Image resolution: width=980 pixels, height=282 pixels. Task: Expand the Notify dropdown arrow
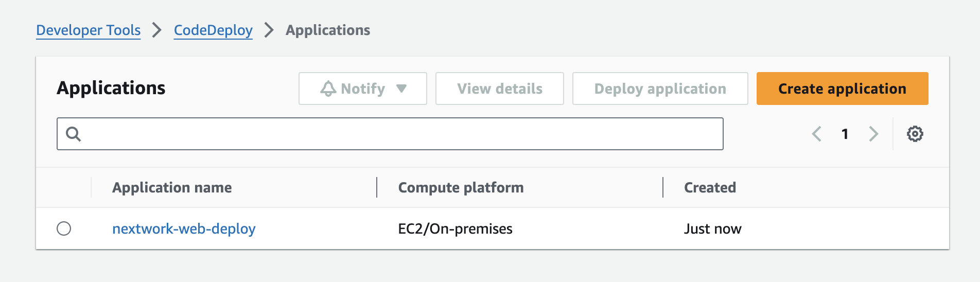point(401,89)
